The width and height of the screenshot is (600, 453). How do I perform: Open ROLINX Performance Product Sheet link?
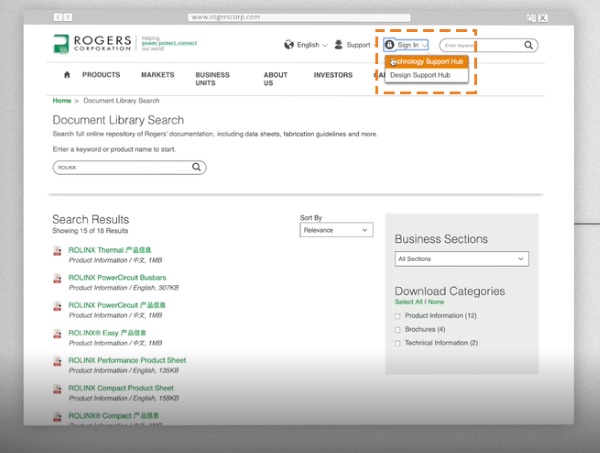click(x=127, y=360)
